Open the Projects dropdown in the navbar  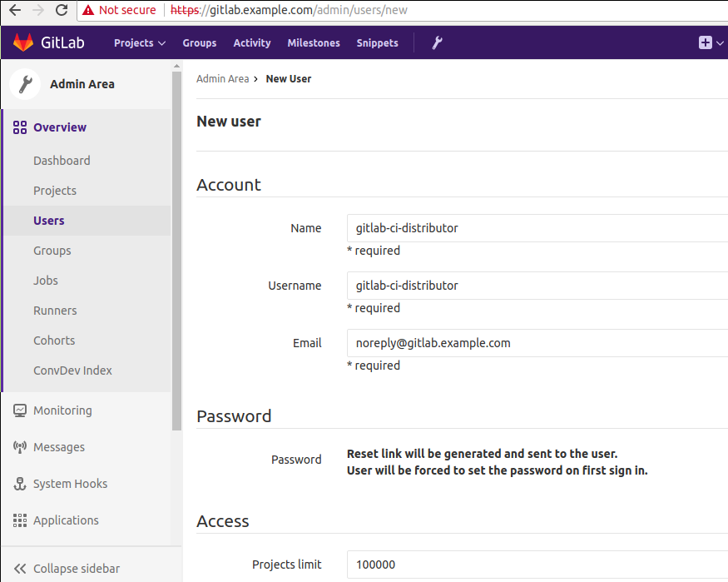138,42
